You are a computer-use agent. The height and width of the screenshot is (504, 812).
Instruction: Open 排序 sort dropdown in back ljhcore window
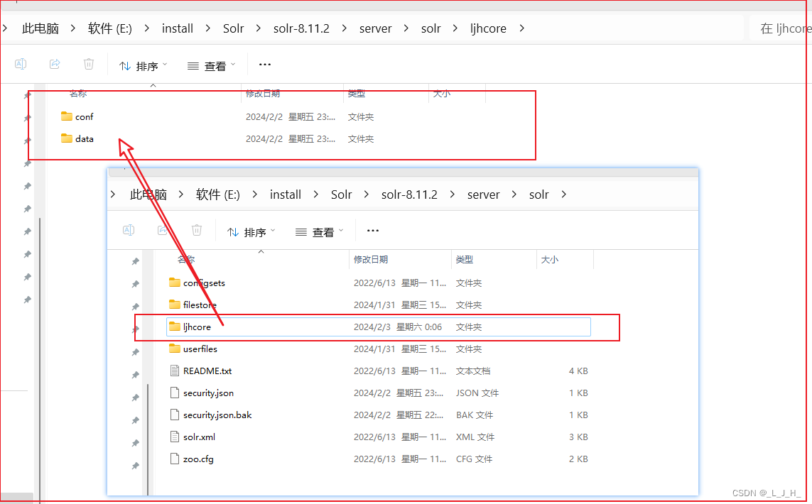(144, 66)
